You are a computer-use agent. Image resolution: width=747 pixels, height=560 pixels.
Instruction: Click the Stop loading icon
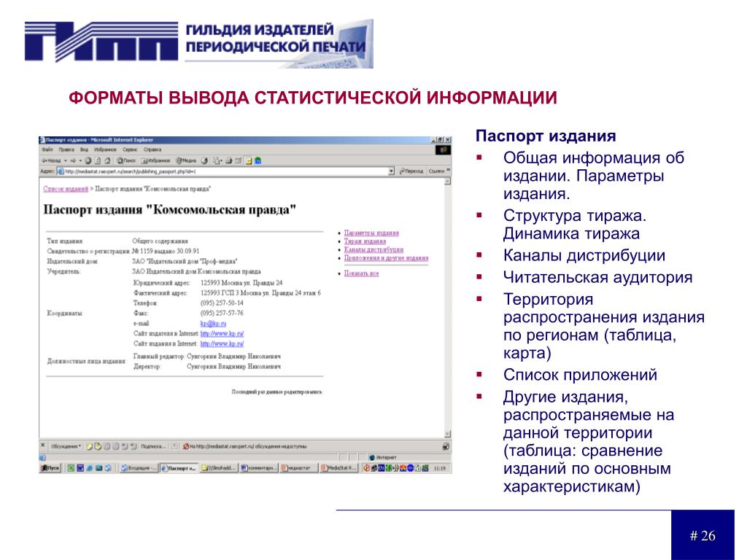pos(88,160)
